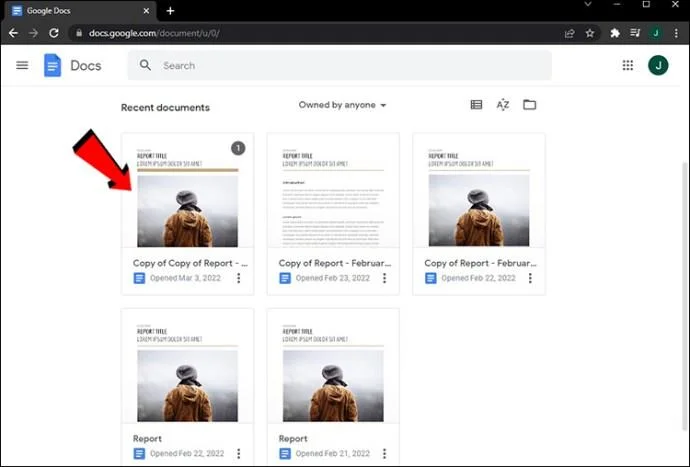The image size is (690, 467).
Task: View site info lock icon
Action: [x=79, y=33]
